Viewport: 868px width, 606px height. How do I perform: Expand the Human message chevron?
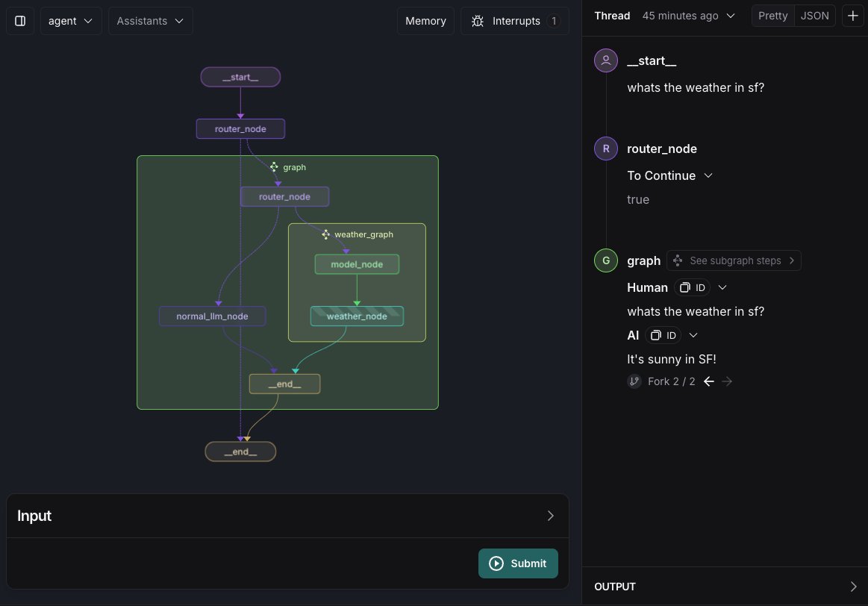pos(722,288)
